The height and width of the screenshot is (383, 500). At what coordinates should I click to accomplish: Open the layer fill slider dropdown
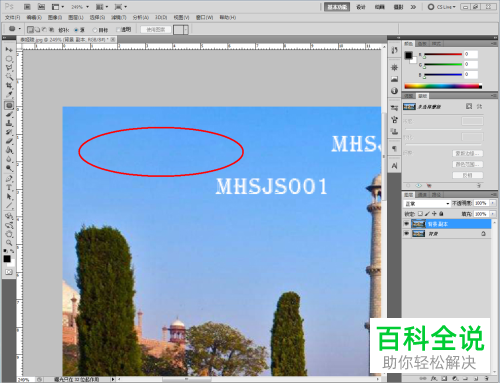(493, 214)
